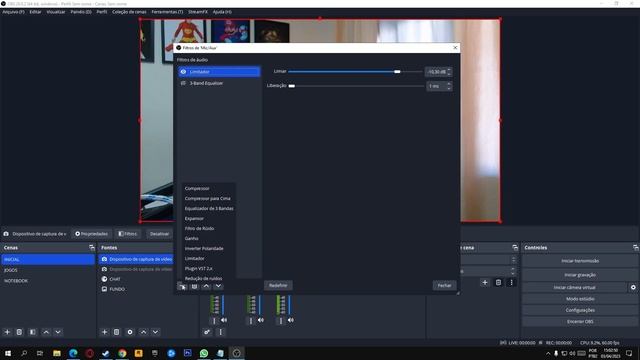This screenshot has height=360, width=640.
Task: Choose Plugin VST 2.x filter option
Action: [198, 269]
